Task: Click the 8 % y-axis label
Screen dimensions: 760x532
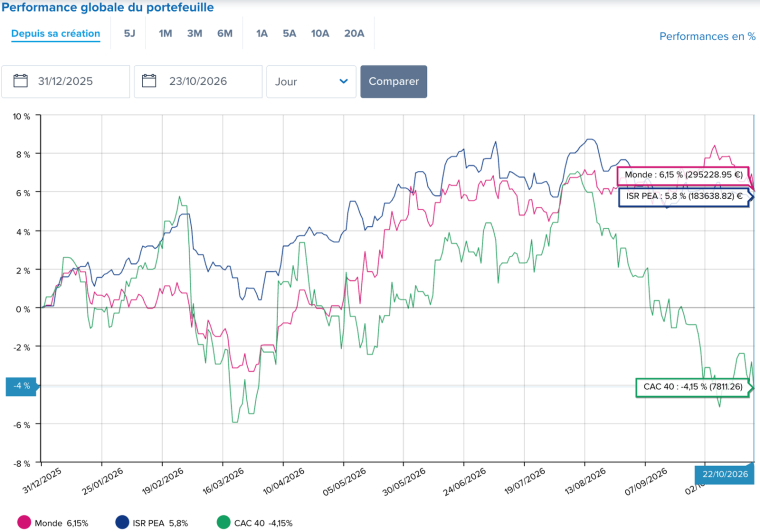Action: pyautogui.click(x=23, y=155)
